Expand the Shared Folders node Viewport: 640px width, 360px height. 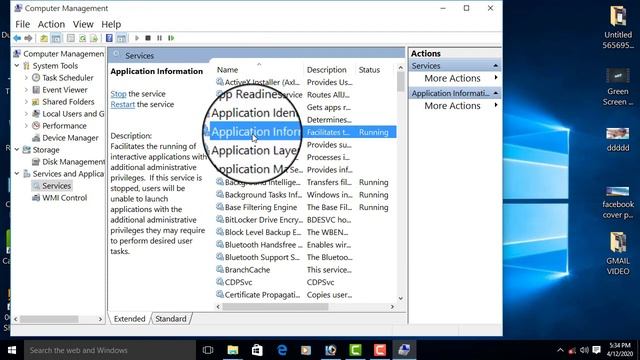pyautogui.click(x=27, y=102)
